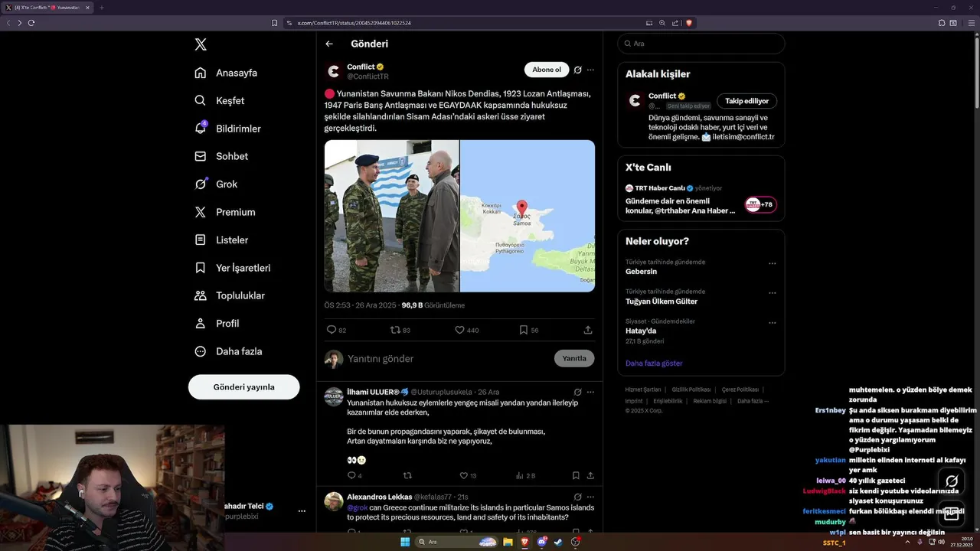This screenshot has width=980, height=551.
Task: Reply to İlhami ULUER comment via reply icon
Action: (351, 475)
